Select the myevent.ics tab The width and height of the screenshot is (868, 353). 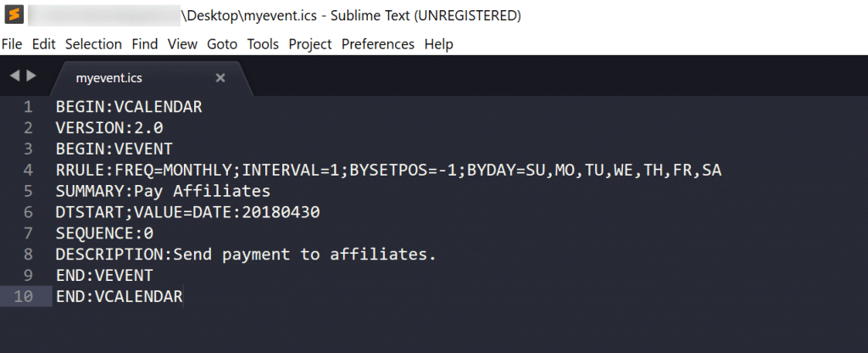[109, 78]
